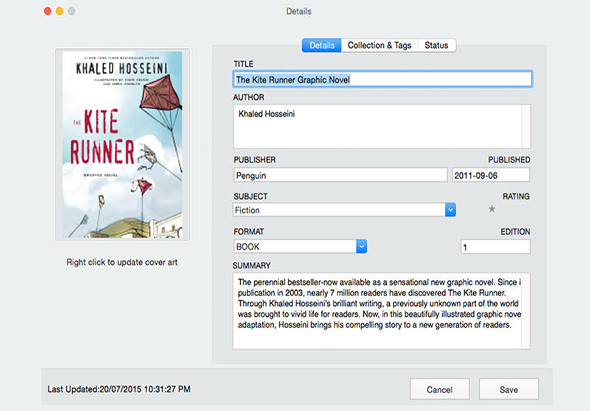Click the 'Khaled Hosseini' author name text

click(x=266, y=114)
